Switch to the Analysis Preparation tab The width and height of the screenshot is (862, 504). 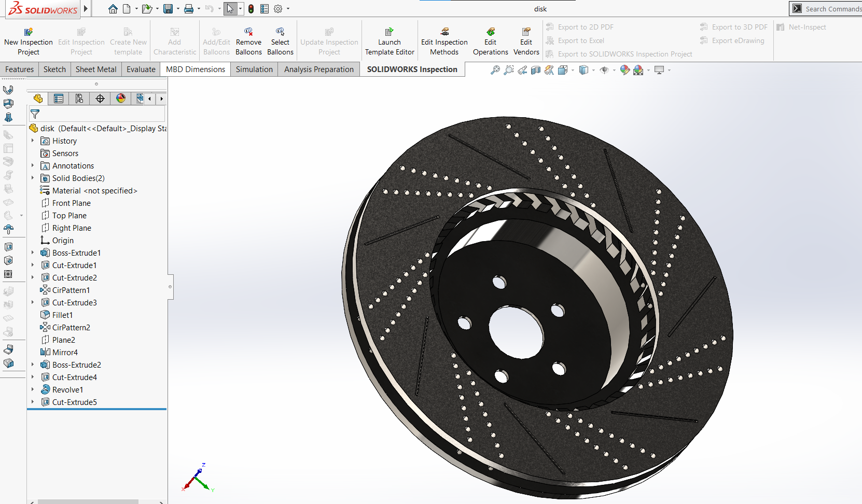pyautogui.click(x=319, y=69)
